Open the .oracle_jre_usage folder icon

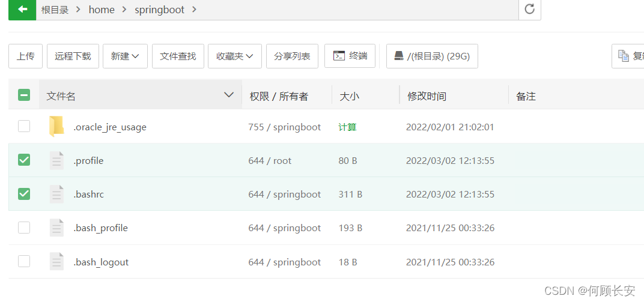click(x=56, y=126)
